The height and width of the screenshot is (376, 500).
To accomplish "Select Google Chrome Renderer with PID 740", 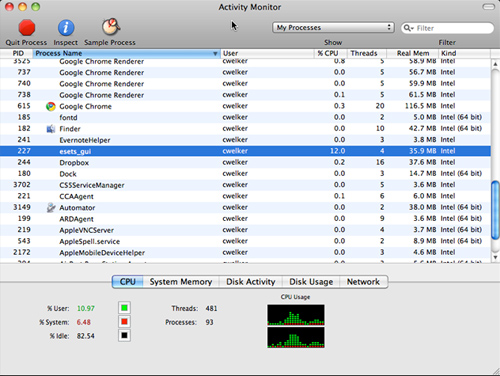I will (x=245, y=84).
